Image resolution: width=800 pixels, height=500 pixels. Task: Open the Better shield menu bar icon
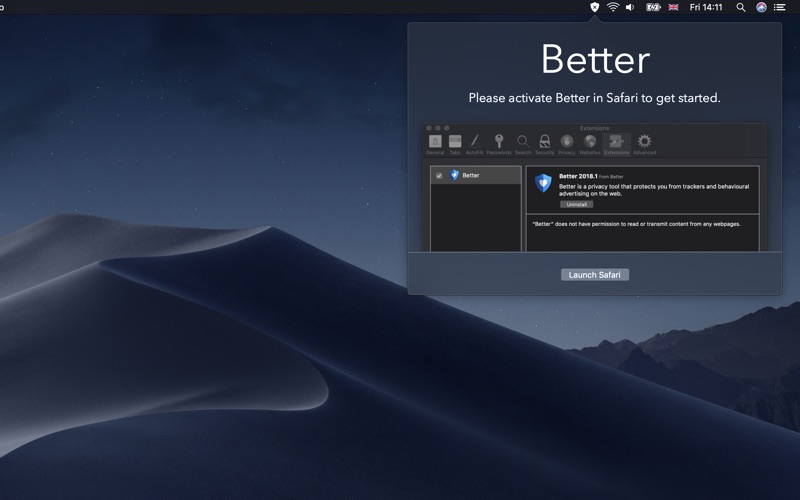click(594, 7)
